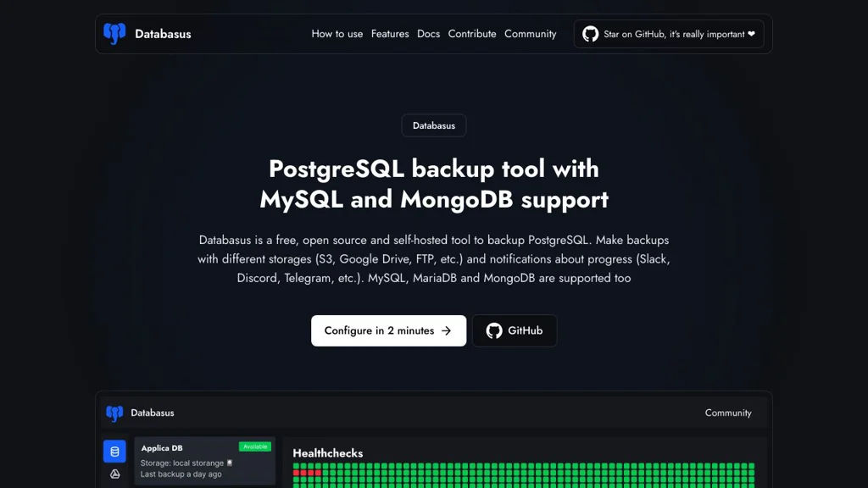Viewport: 868px width, 488px height.
Task: Click Community in the dashboard preview header
Action: [x=728, y=413]
